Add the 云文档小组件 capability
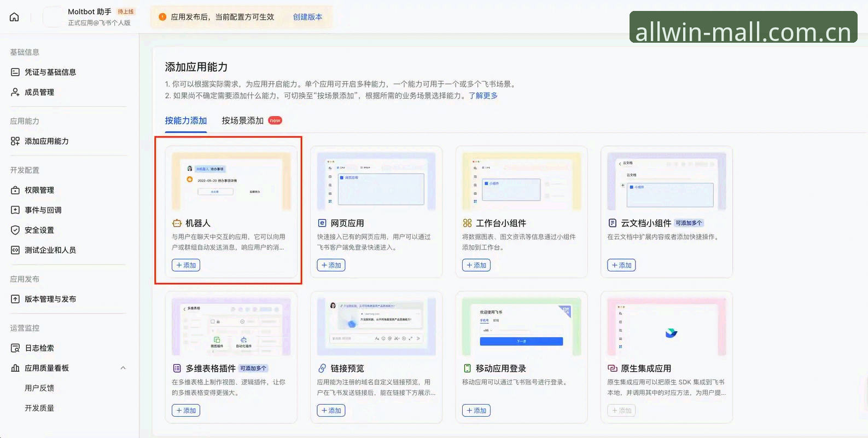The height and width of the screenshot is (438, 868). 621,265
